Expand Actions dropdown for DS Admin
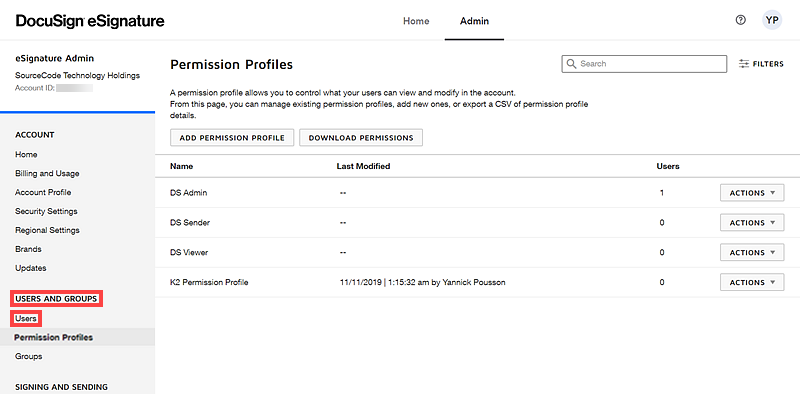800x394 pixels. tap(752, 193)
